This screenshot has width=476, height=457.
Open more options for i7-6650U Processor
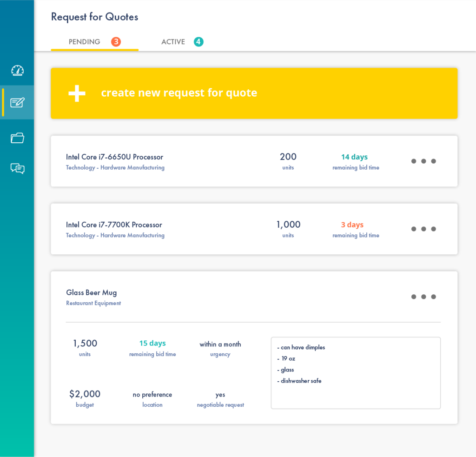coord(423,161)
